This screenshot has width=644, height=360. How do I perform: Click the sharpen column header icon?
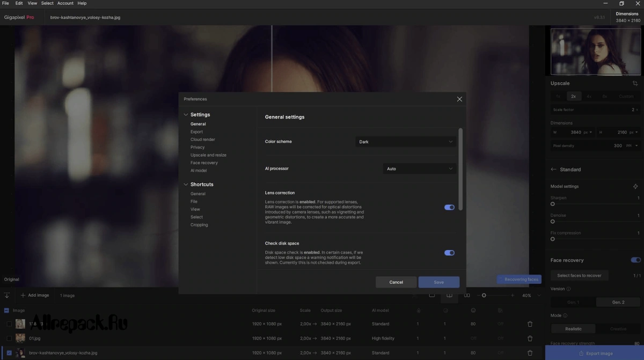(419, 311)
